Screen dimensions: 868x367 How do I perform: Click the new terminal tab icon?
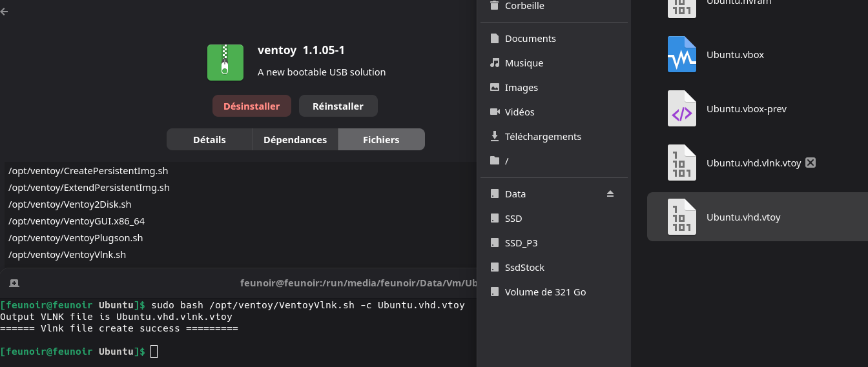pos(14,283)
